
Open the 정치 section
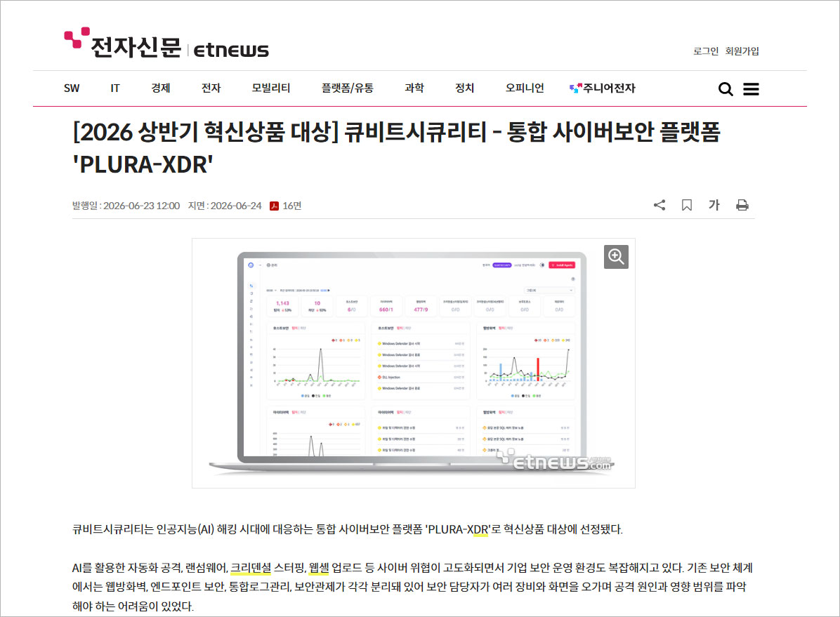click(x=464, y=88)
